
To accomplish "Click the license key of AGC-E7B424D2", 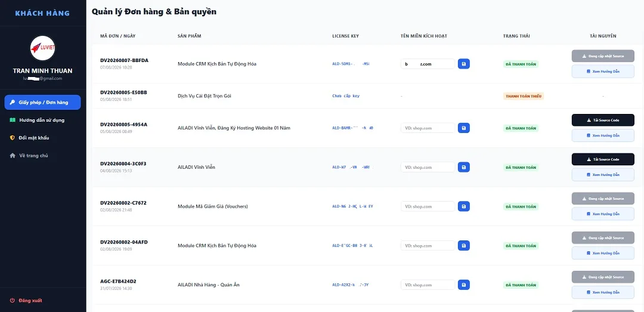I will (x=351, y=285).
